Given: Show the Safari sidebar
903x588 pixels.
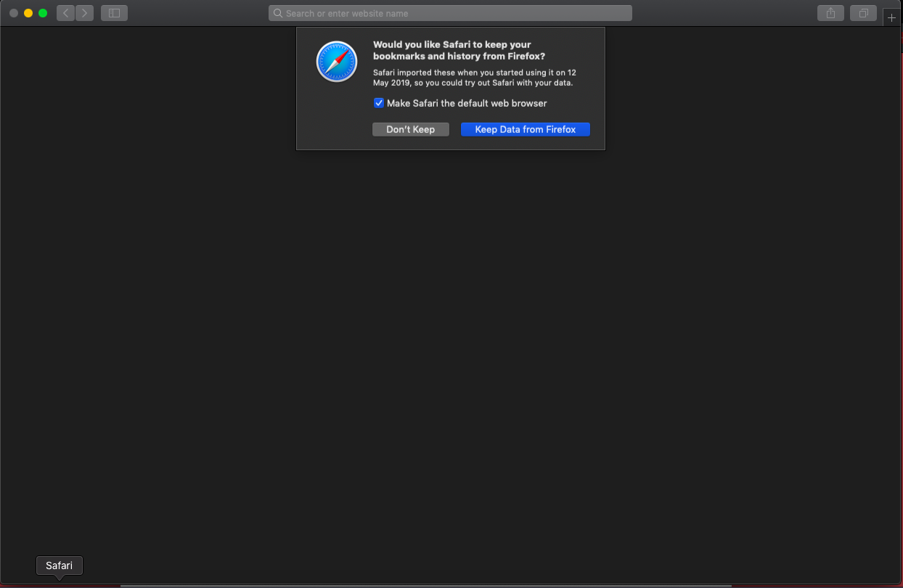Looking at the screenshot, I should (114, 13).
